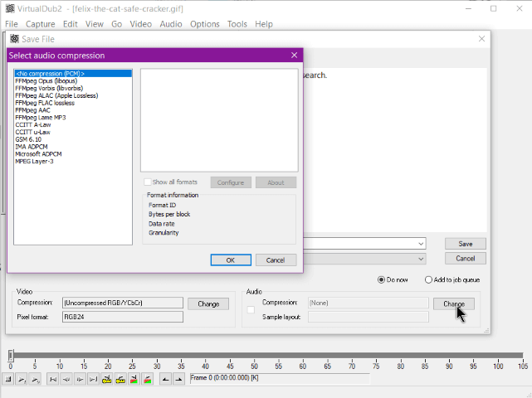Click the Save File dialog gear icon

pos(15,39)
